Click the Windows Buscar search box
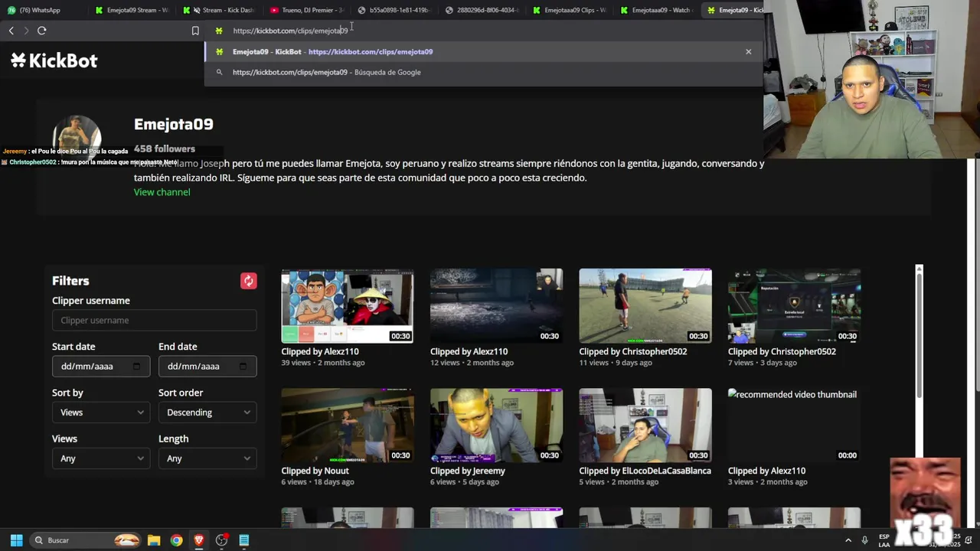980x551 pixels. pyautogui.click(x=86, y=540)
